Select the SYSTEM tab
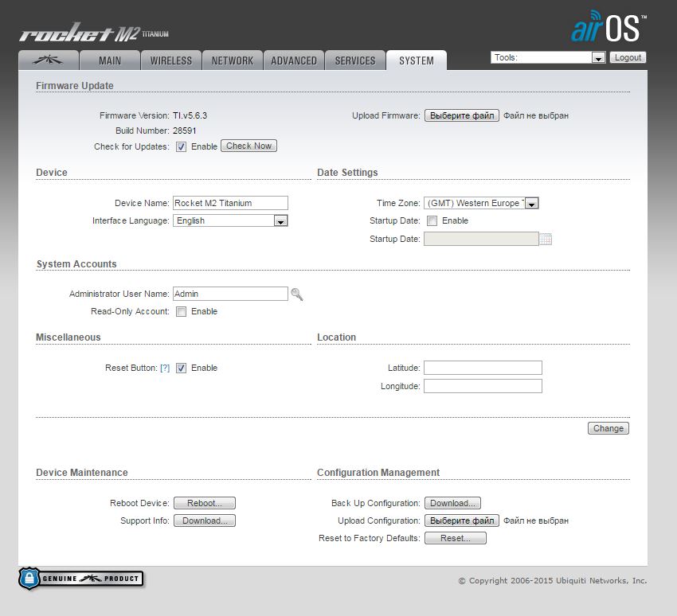The image size is (677, 616). click(417, 60)
